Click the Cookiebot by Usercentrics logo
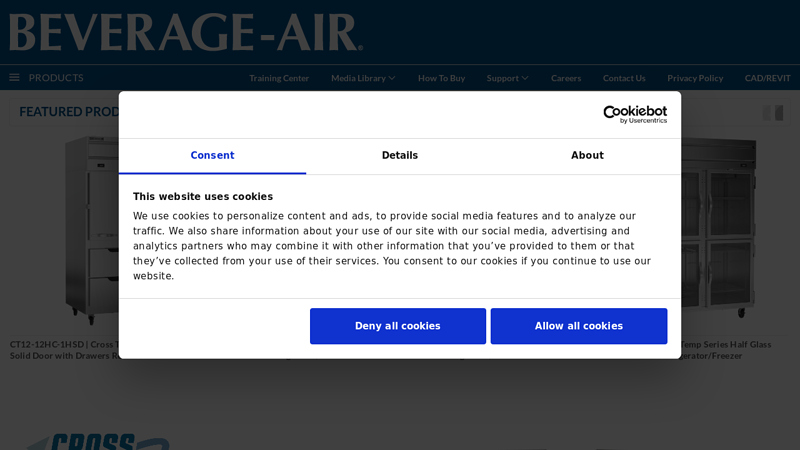This screenshot has width=800, height=450. coord(635,114)
